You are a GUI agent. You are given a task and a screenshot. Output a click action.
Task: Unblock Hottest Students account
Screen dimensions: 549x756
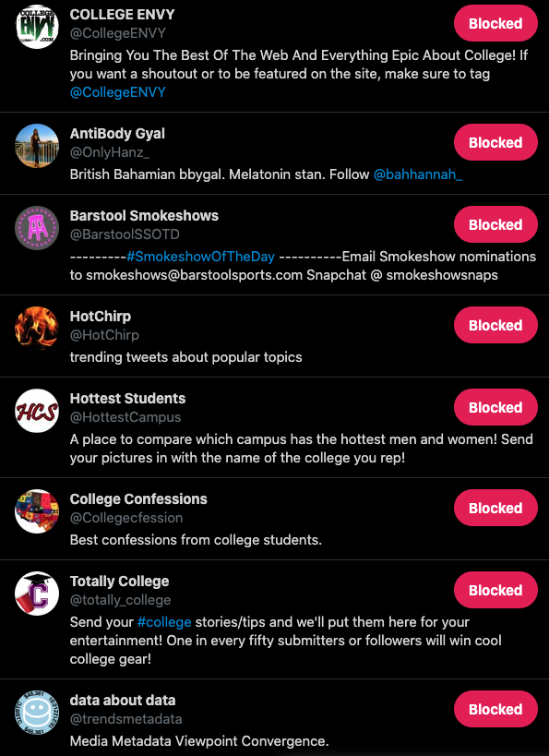[495, 407]
